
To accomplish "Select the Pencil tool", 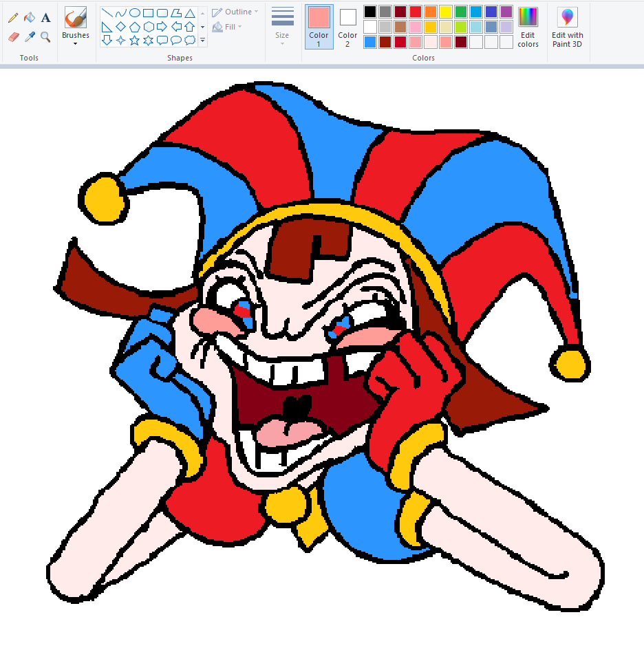I will pyautogui.click(x=13, y=17).
